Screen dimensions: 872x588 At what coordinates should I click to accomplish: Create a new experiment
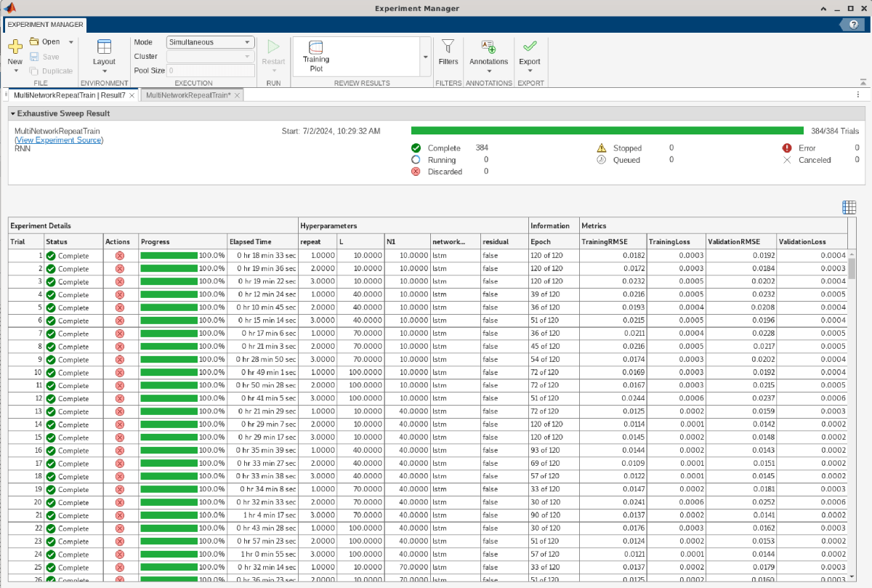[15, 51]
